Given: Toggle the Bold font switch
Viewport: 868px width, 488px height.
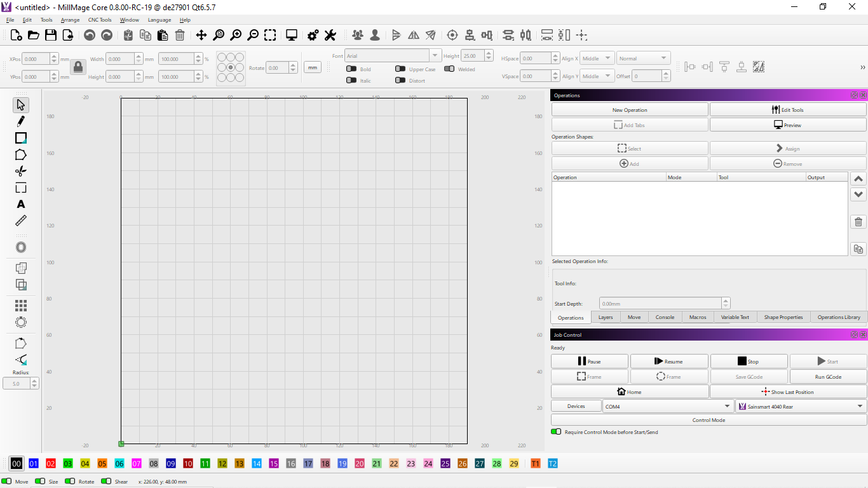Looking at the screenshot, I should click(x=351, y=69).
